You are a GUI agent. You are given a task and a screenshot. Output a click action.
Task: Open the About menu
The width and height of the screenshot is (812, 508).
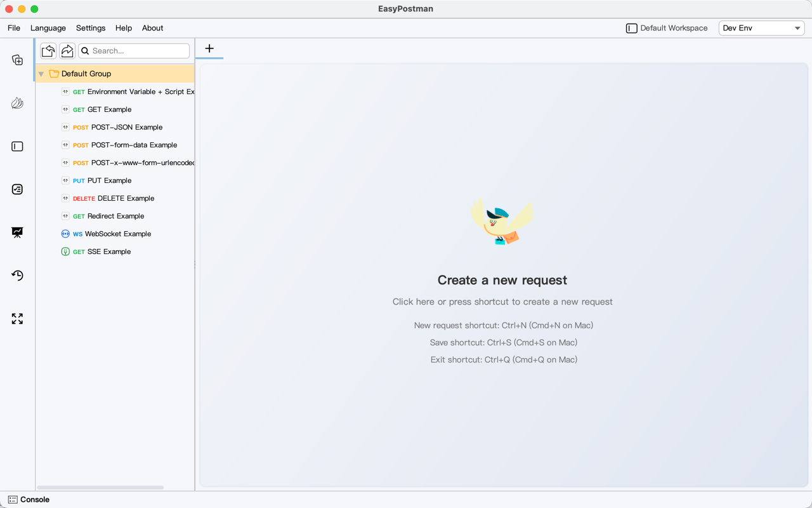tap(152, 28)
